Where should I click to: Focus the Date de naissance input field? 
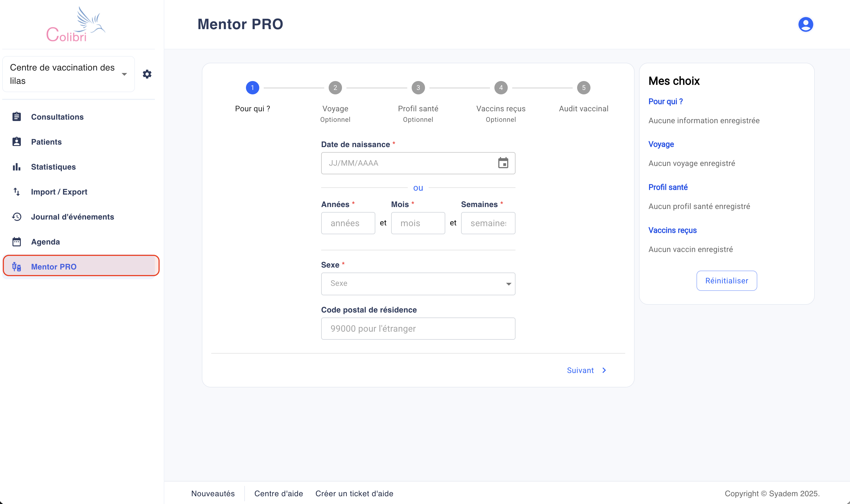418,163
